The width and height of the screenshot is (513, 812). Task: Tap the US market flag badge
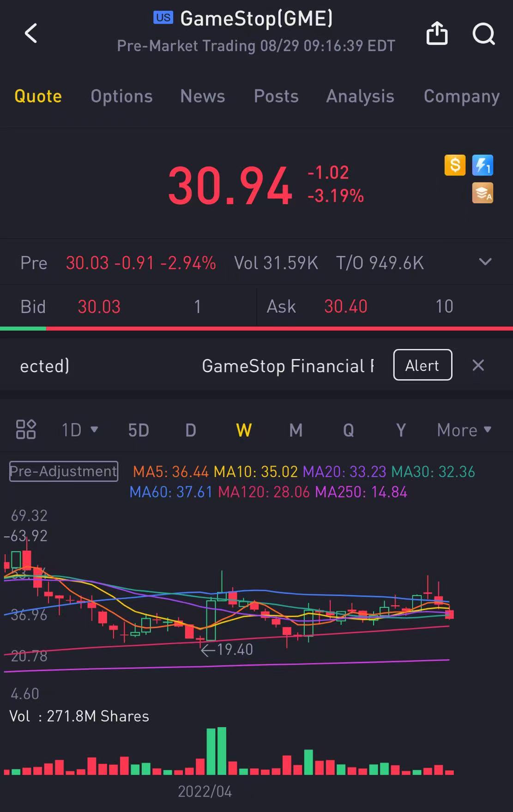click(x=163, y=18)
